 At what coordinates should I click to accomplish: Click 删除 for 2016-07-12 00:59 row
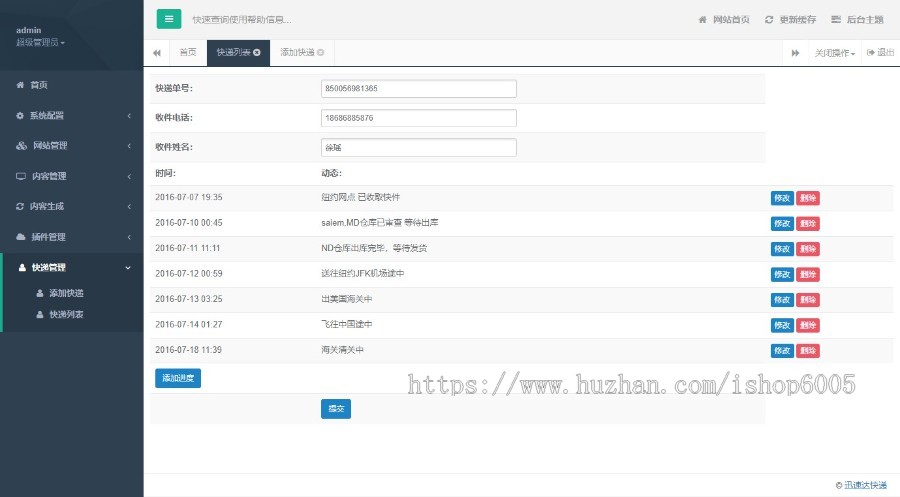[x=808, y=274]
